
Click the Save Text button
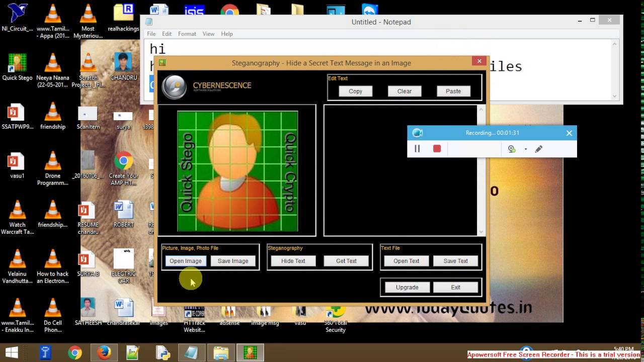[x=456, y=261]
